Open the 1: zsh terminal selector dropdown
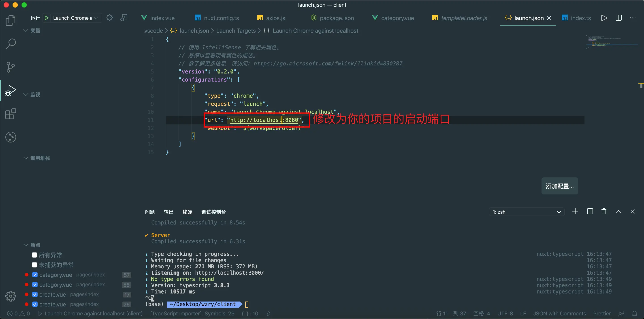 (x=527, y=212)
